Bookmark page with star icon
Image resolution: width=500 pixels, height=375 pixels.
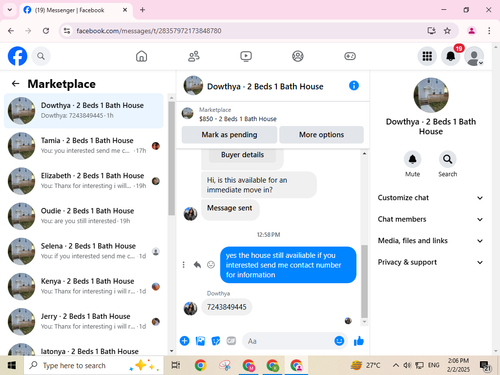pyautogui.click(x=447, y=31)
